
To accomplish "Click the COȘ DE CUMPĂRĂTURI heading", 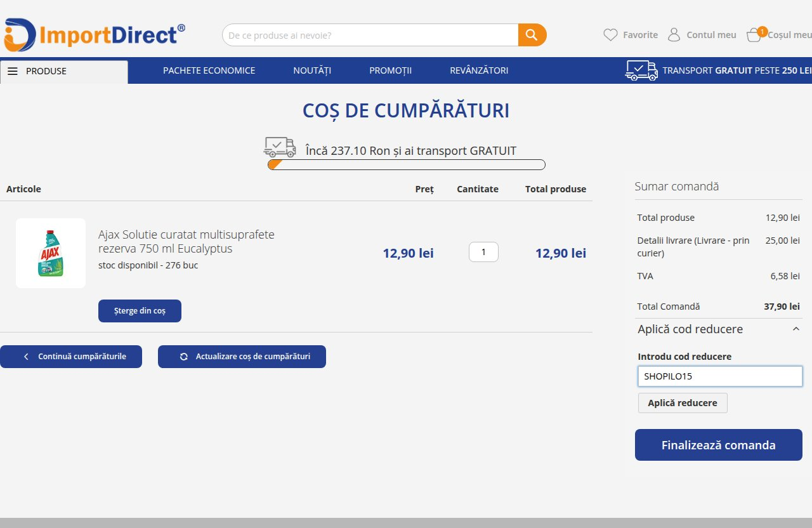I will [406, 110].
